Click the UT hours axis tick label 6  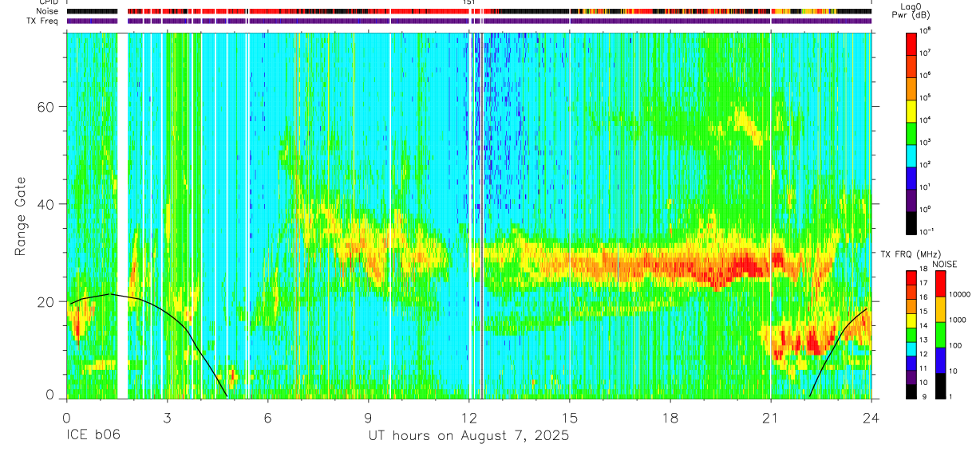tap(267, 418)
